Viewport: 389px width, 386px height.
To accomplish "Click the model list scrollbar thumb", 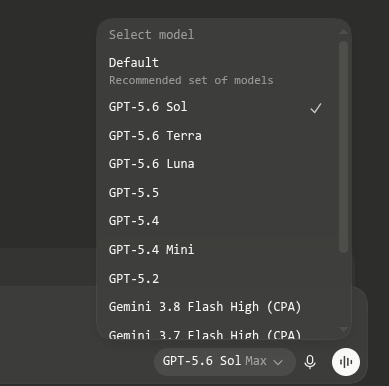I will coord(343,147).
